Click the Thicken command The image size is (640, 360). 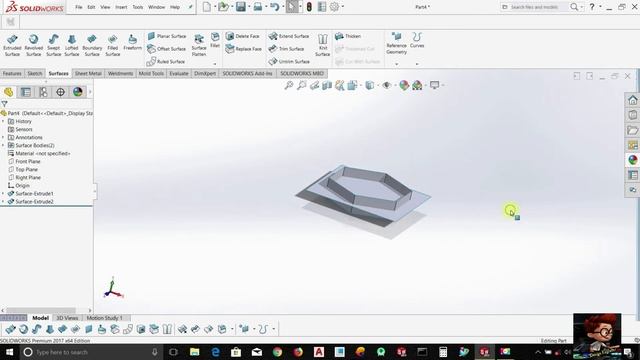point(348,36)
